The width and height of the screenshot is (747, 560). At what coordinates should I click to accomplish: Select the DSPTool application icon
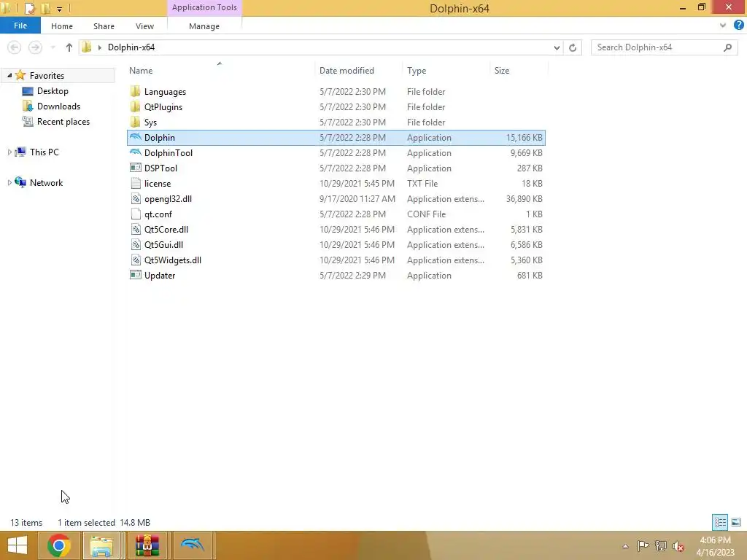pyautogui.click(x=135, y=168)
